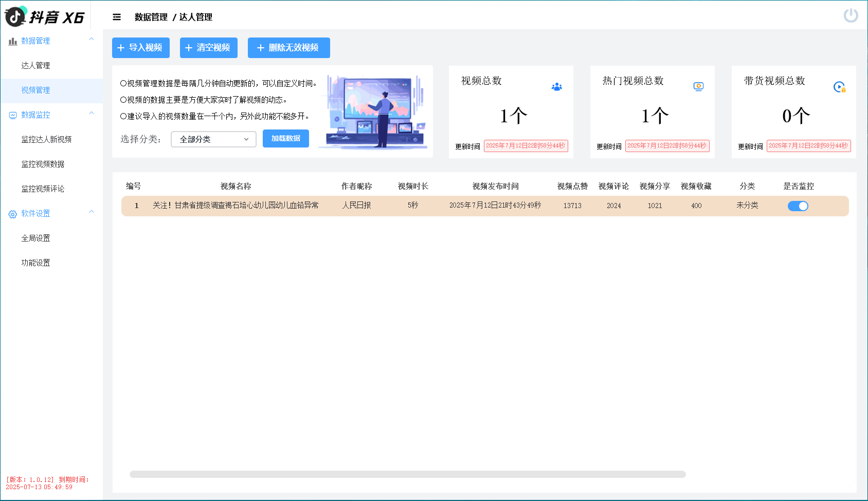Screen dimensions: 868x501
Task: Click the 数据管理 breadcrumb
Action: tap(151, 17)
